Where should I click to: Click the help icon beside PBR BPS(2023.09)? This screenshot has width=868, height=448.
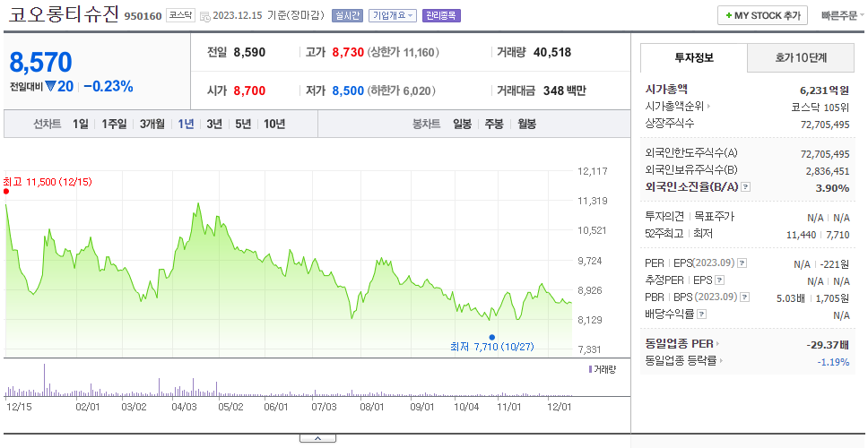coord(745,297)
